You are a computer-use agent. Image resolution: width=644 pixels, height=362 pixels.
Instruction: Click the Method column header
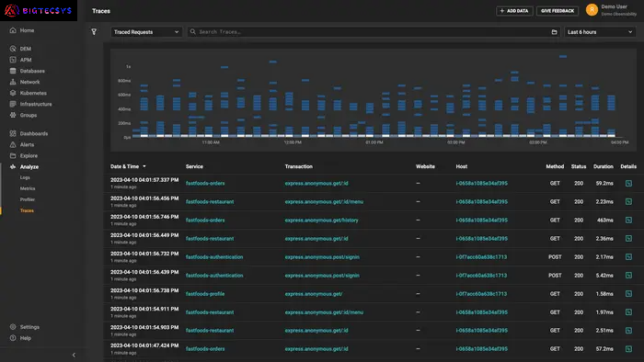pos(555,166)
